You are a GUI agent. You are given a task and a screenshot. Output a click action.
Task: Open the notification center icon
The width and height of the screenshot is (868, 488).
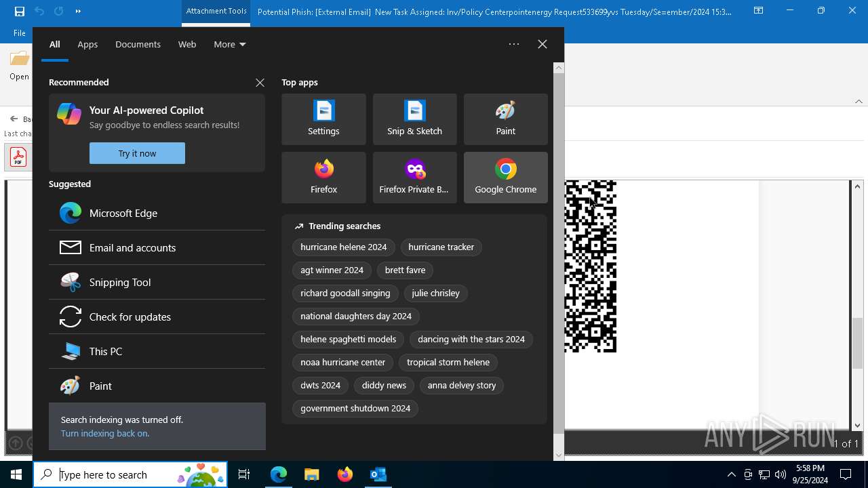846,474
